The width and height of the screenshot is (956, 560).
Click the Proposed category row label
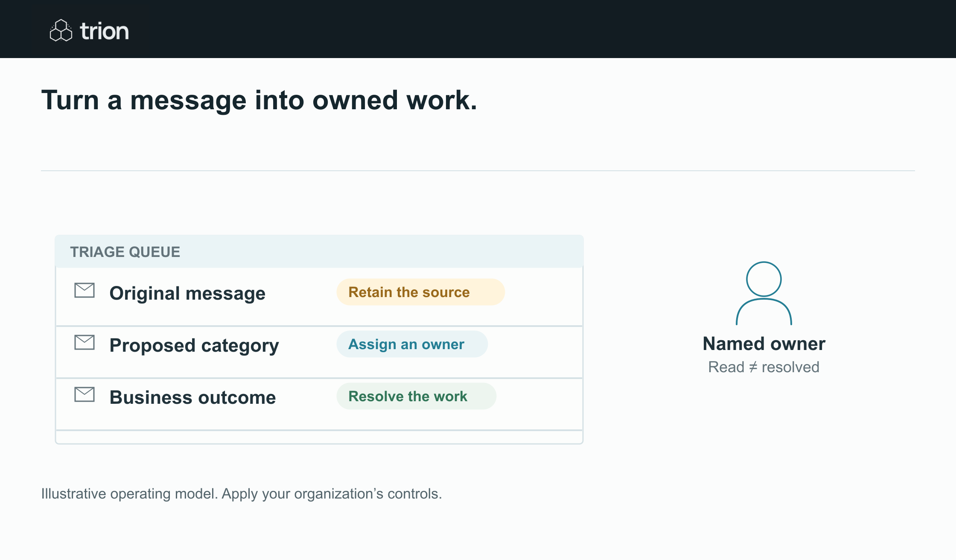point(194,346)
